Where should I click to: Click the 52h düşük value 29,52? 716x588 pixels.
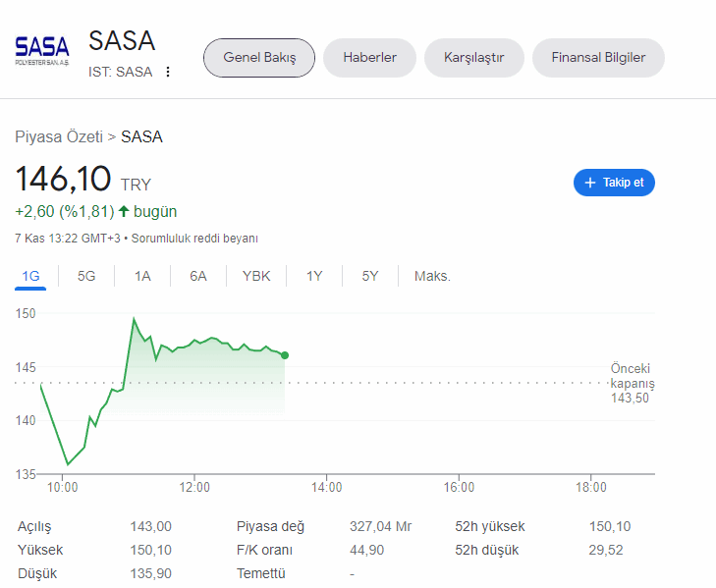tap(605, 550)
